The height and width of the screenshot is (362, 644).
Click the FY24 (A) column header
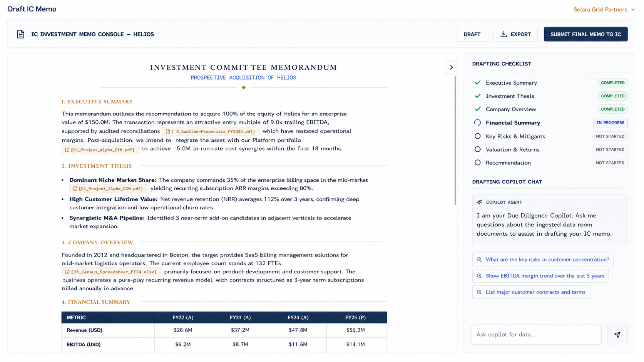tap(298, 317)
